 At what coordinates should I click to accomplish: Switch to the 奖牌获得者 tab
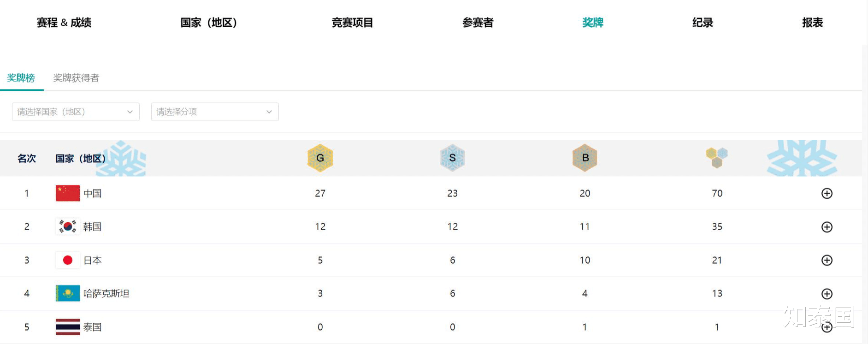[x=76, y=78]
